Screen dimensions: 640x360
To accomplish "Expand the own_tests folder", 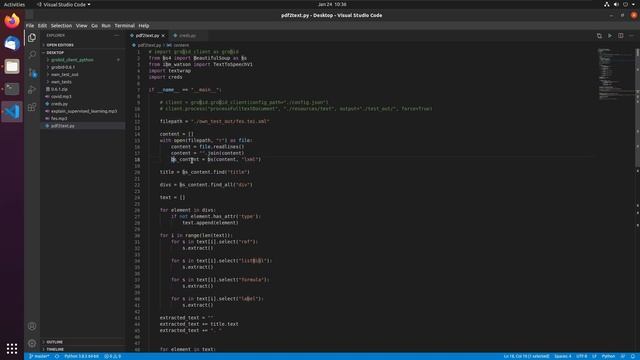I will (x=61, y=82).
